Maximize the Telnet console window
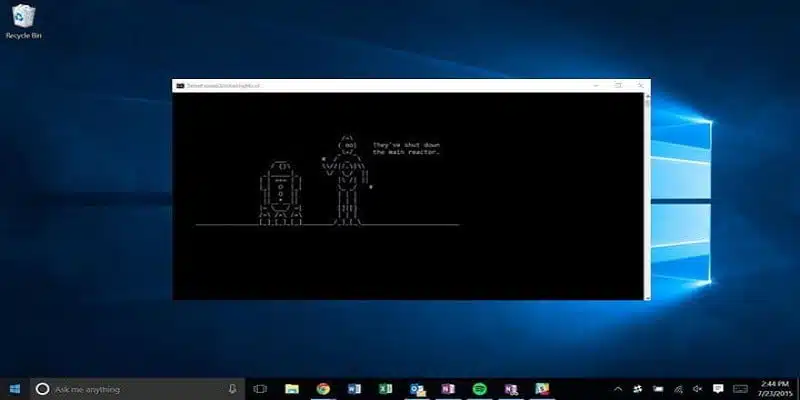This screenshot has width=800, height=400. click(x=618, y=86)
